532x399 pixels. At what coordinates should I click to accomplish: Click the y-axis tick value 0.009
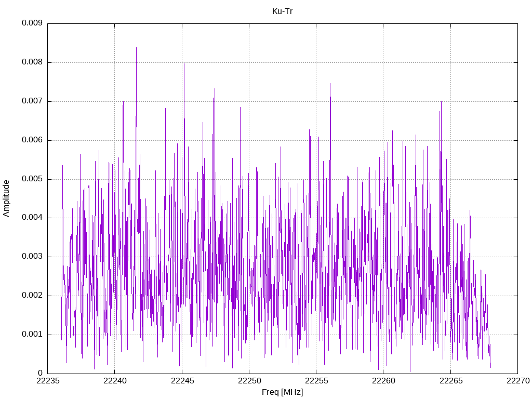[32, 23]
